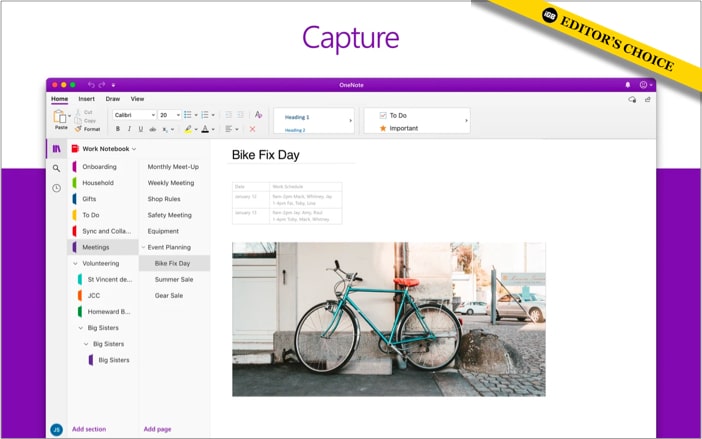Click the Add section link
This screenshot has height=439, width=702.
(x=89, y=429)
